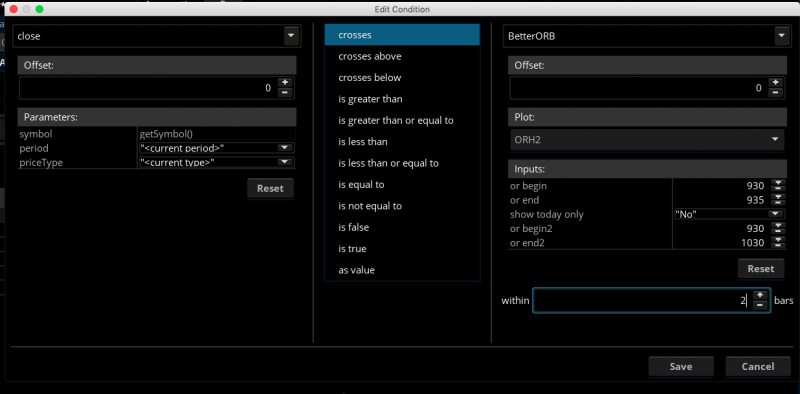
Task: Increment the 'or end2' value
Action: [779, 240]
